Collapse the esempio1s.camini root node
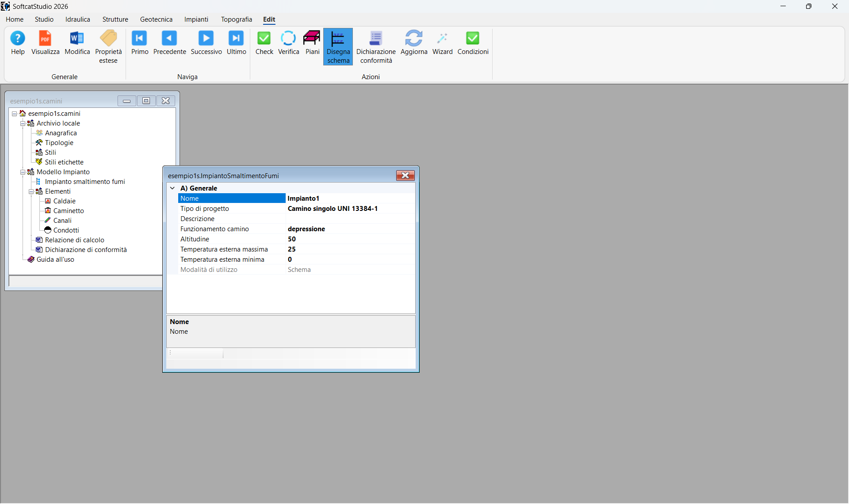The image size is (849, 504). (14, 114)
